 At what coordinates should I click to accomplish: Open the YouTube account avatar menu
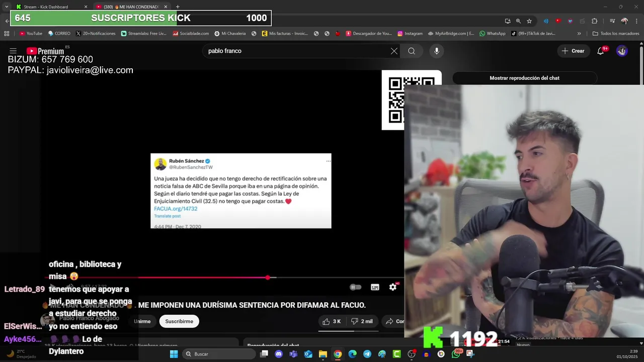click(x=622, y=51)
